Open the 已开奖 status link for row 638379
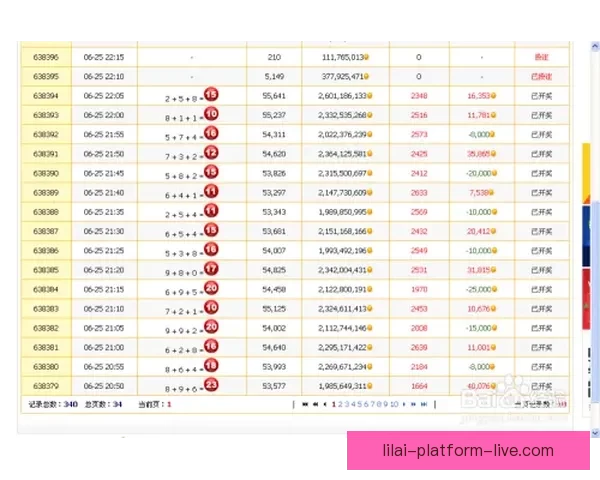 point(541,386)
